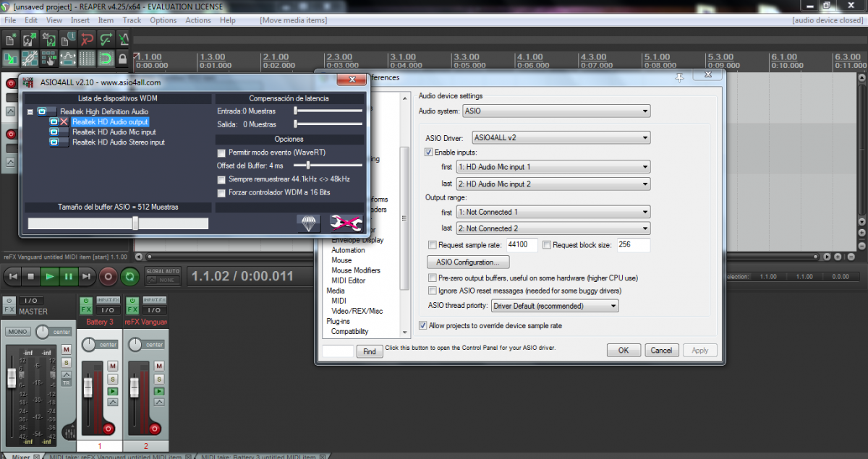
Task: Click the Stop transport button
Action: pyautogui.click(x=30, y=276)
